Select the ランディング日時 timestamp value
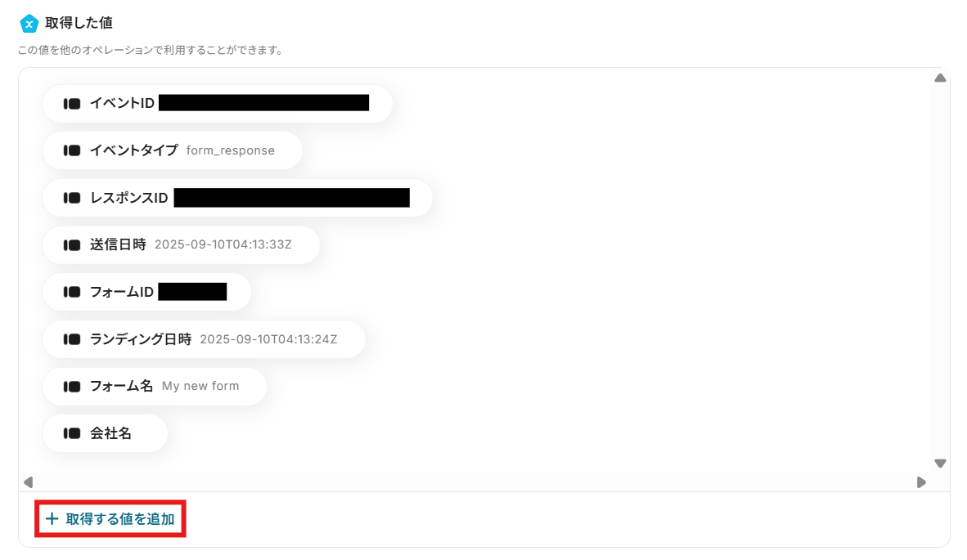This screenshot has height=560, width=967. coord(269,339)
